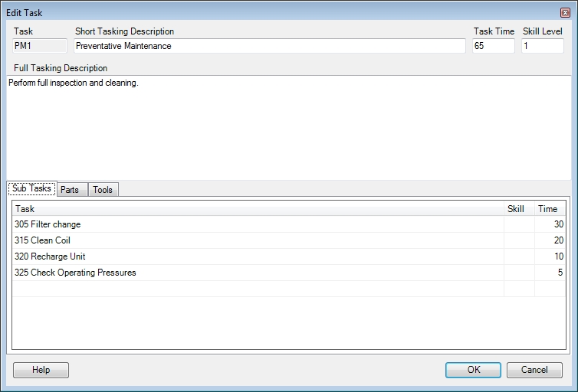Viewport: 578px width, 392px height.
Task: Select the Sub Tasks tab
Action: tap(31, 188)
